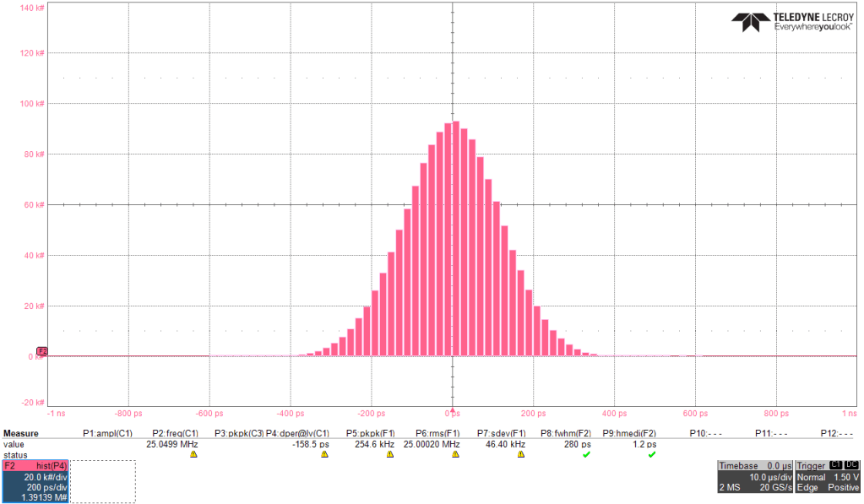The height and width of the screenshot is (504, 864).
Task: Open the F2 hist(P4) descriptor box
Action: 35,482
